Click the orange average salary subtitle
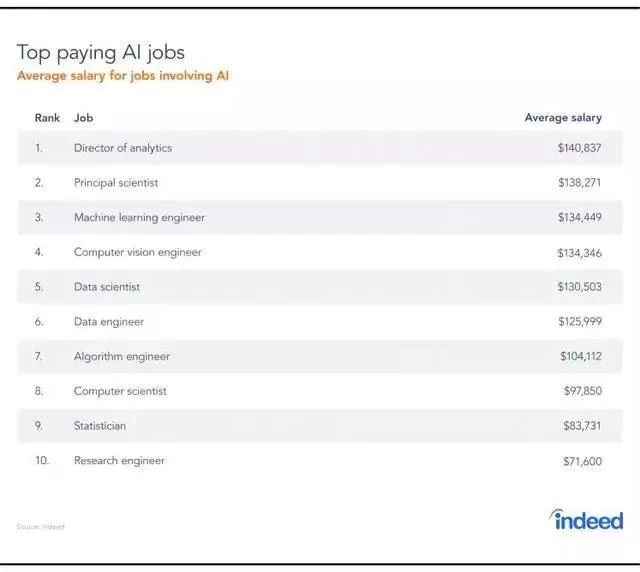 (123, 76)
